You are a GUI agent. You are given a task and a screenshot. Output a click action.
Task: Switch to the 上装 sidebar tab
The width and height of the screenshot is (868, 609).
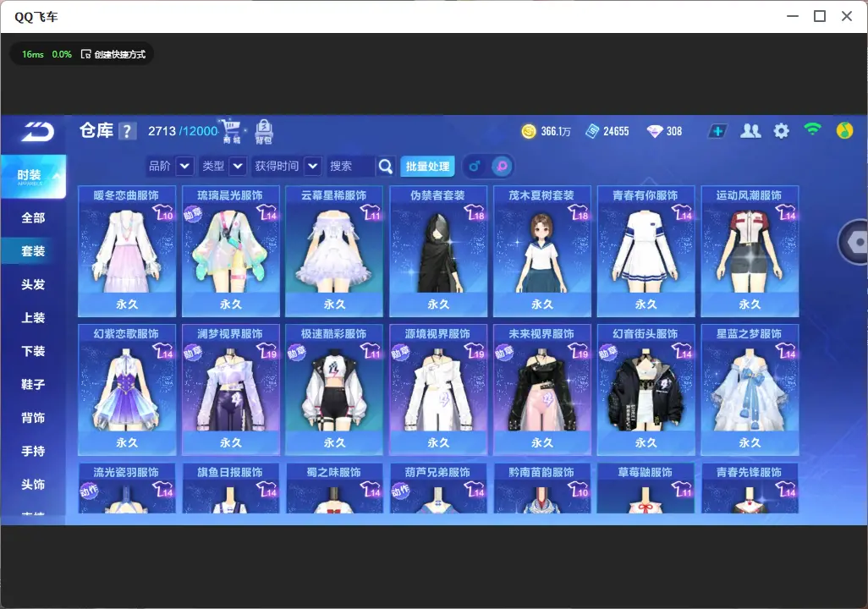(33, 318)
